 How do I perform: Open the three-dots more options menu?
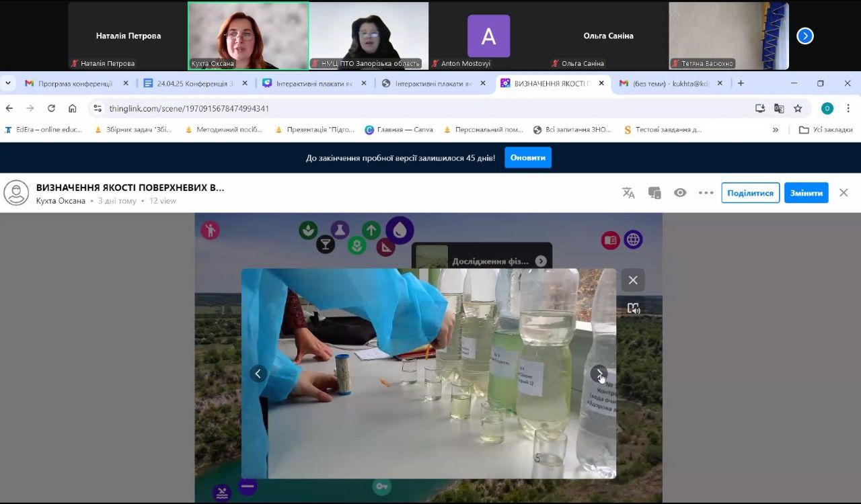(706, 193)
